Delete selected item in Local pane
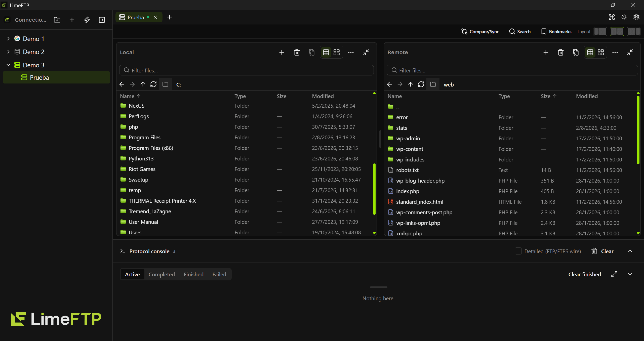644x341 pixels. click(297, 52)
